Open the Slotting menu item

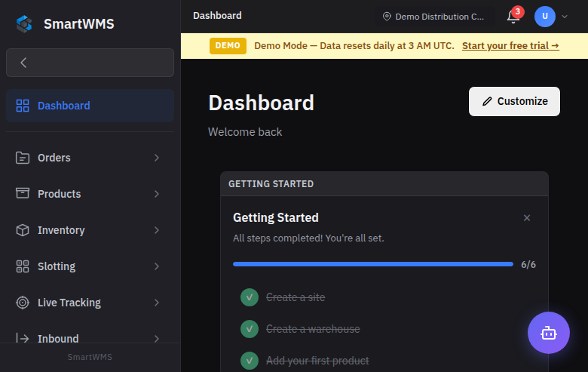pyautogui.click(x=90, y=266)
